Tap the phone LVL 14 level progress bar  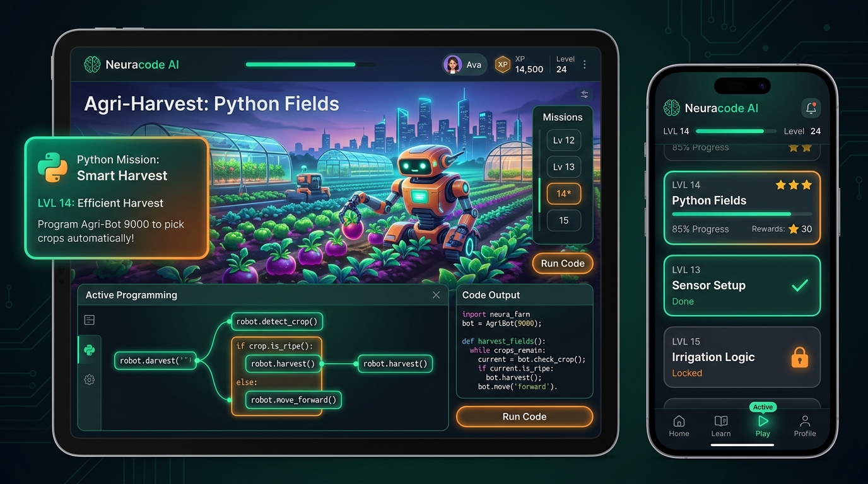(x=736, y=131)
